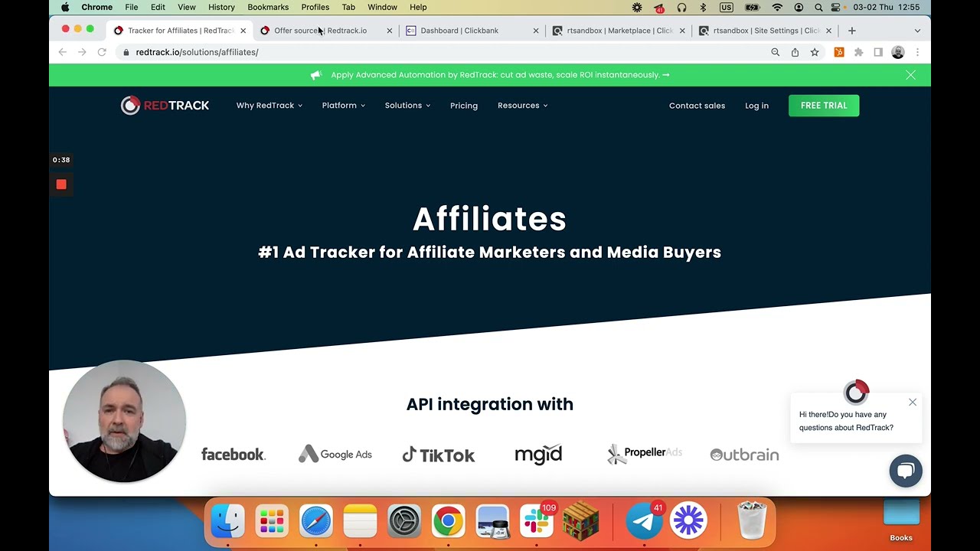This screenshot has width=980, height=551.
Task: Click the share page icon
Action: tap(795, 52)
